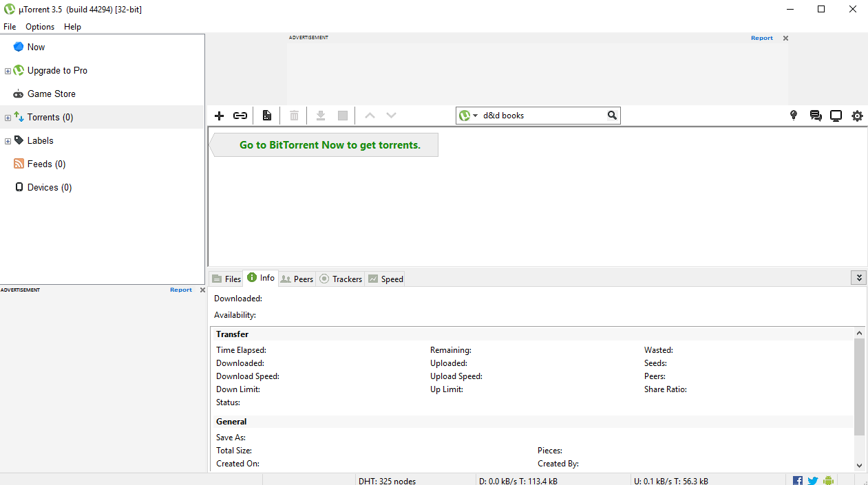Maximize the µTorrent window
Screen dimensions: 868x485
[x=821, y=9]
